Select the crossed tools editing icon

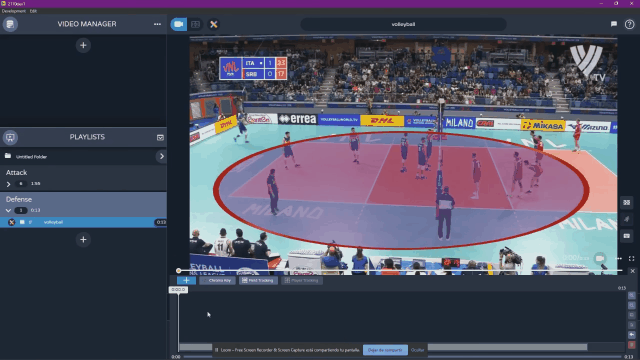pyautogui.click(x=213, y=24)
